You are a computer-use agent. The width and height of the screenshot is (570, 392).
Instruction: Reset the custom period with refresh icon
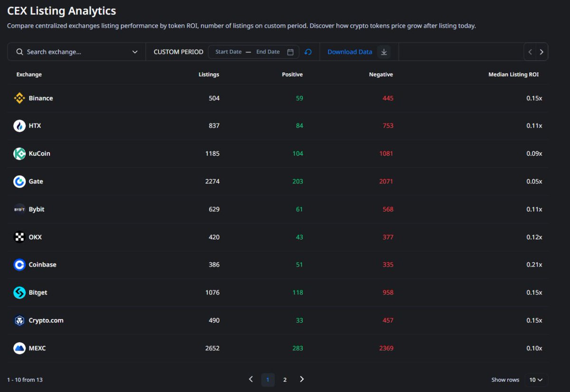(x=308, y=52)
